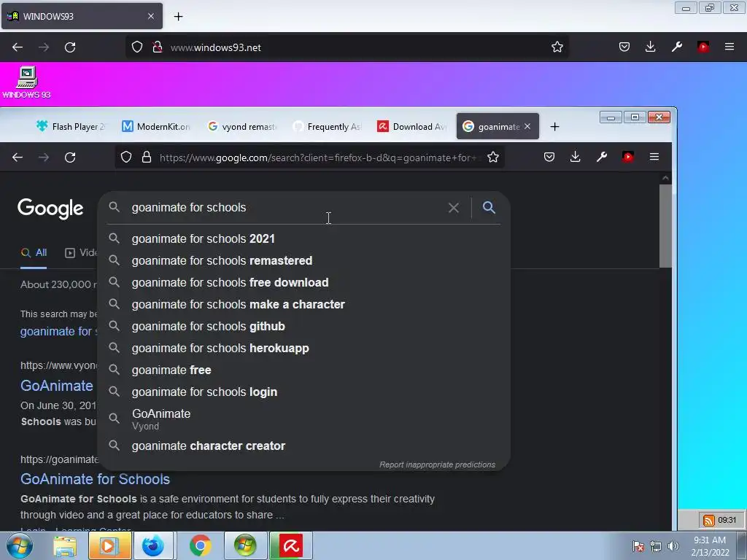Open downloads in the inner browser toolbar

point(576,157)
